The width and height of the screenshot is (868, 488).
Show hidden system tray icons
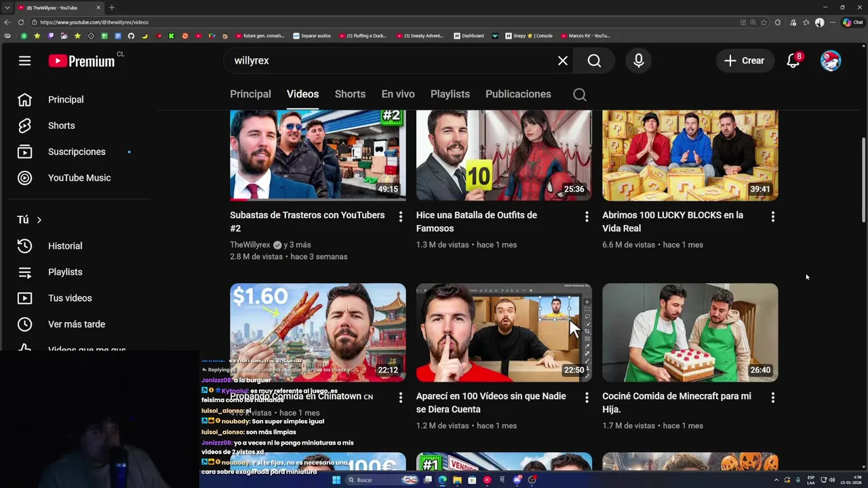click(x=776, y=480)
